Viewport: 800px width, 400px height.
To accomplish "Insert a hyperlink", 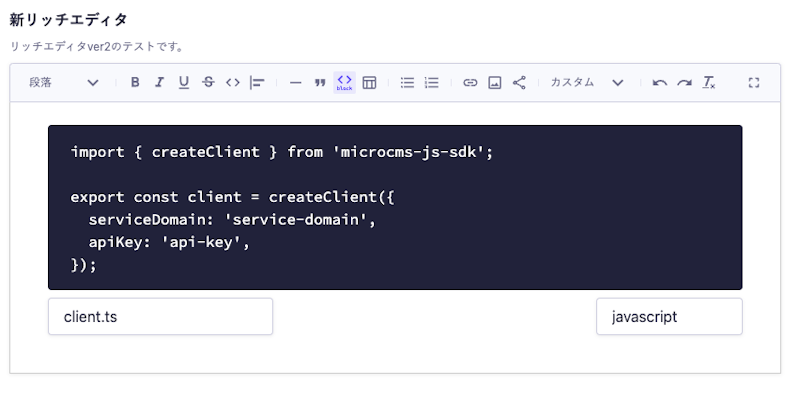I will click(470, 83).
